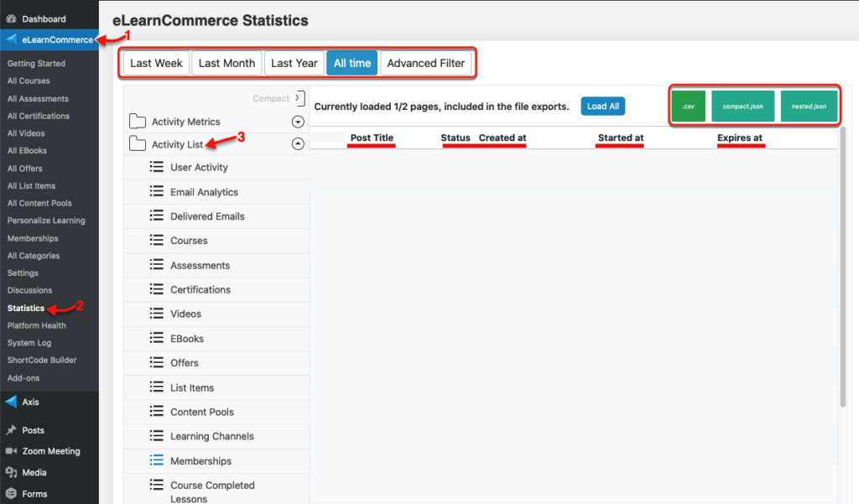This screenshot has height=504, width=859.
Task: Export data as compact.json
Action: (x=743, y=107)
